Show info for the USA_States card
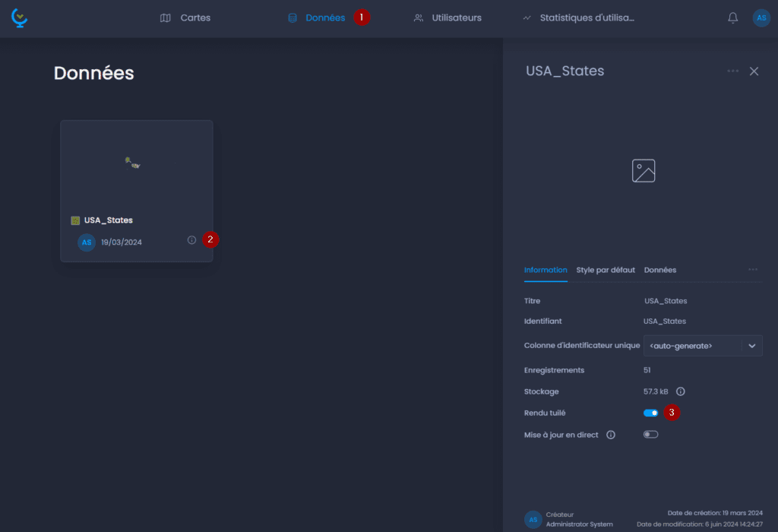The width and height of the screenshot is (778, 532). coord(191,240)
